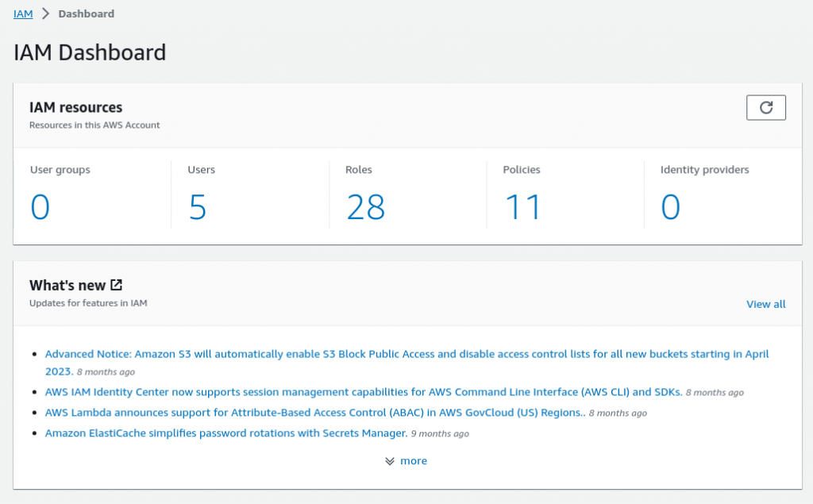813x504 pixels.
Task: Open the Users count 5
Action: click(x=197, y=207)
